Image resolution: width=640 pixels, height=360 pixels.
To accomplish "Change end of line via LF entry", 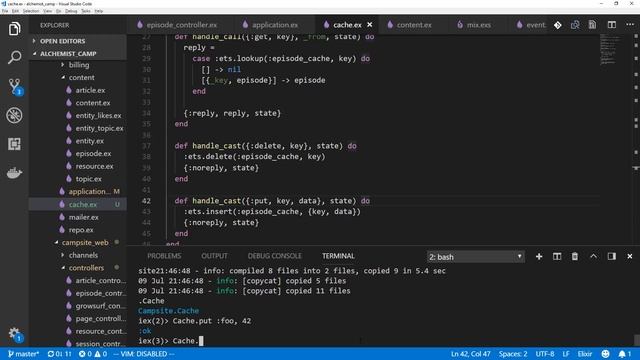I will 566,354.
